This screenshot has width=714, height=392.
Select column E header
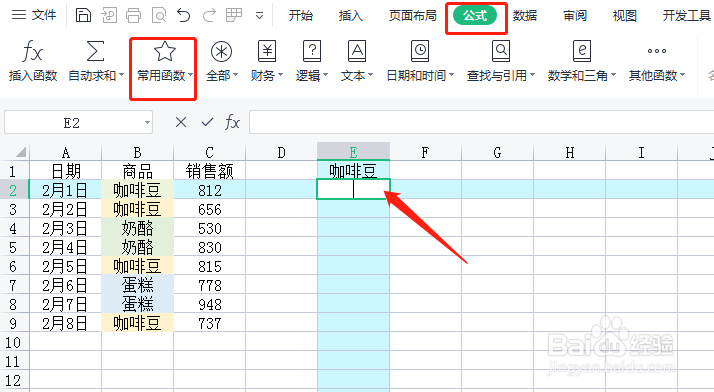[x=353, y=152]
